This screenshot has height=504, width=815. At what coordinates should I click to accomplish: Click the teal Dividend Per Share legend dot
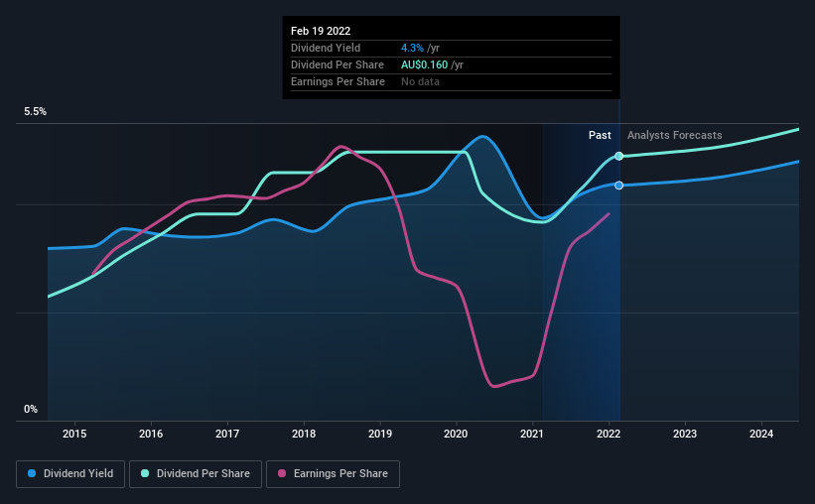[x=145, y=473]
